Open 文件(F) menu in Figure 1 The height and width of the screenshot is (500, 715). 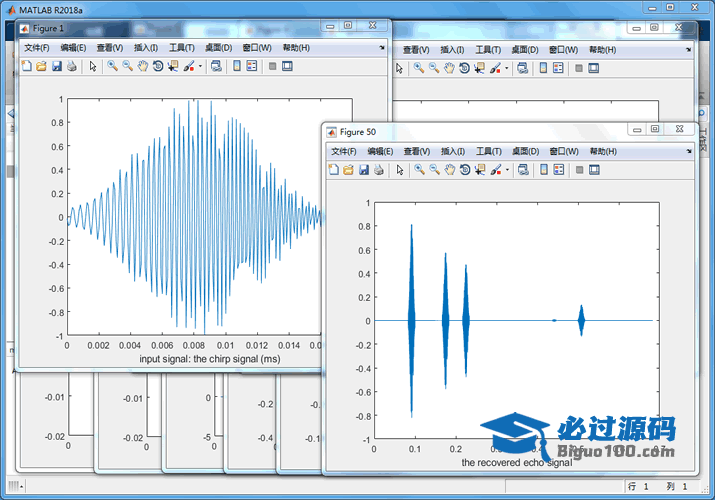coord(36,48)
